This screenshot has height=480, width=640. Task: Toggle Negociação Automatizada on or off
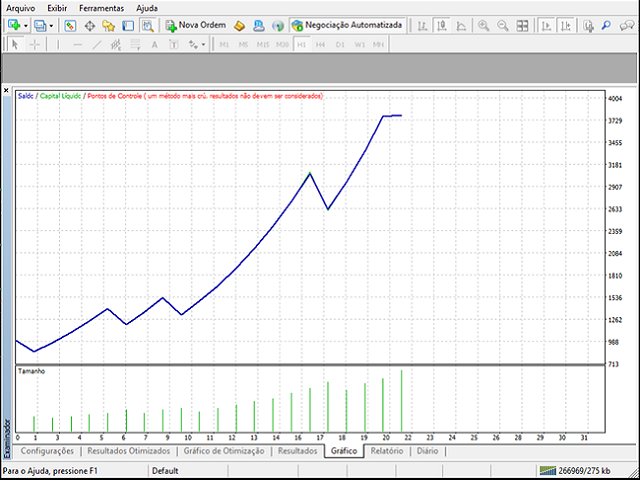click(346, 25)
